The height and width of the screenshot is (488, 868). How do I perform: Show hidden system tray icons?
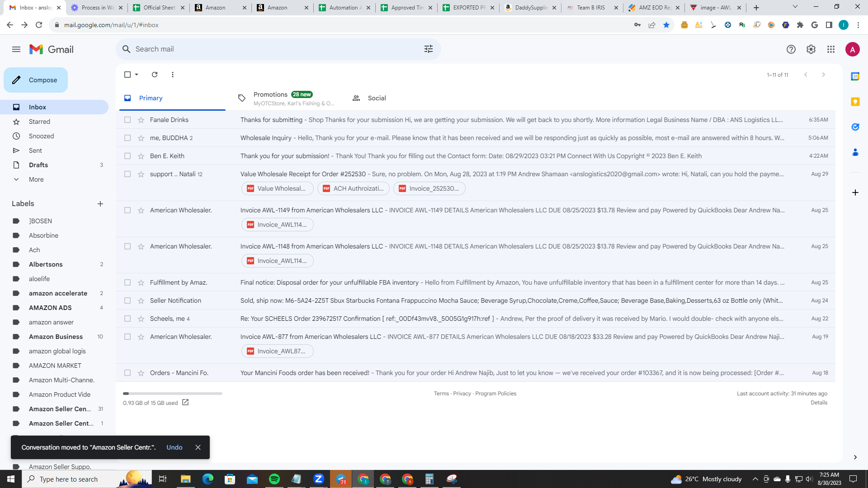(x=755, y=479)
